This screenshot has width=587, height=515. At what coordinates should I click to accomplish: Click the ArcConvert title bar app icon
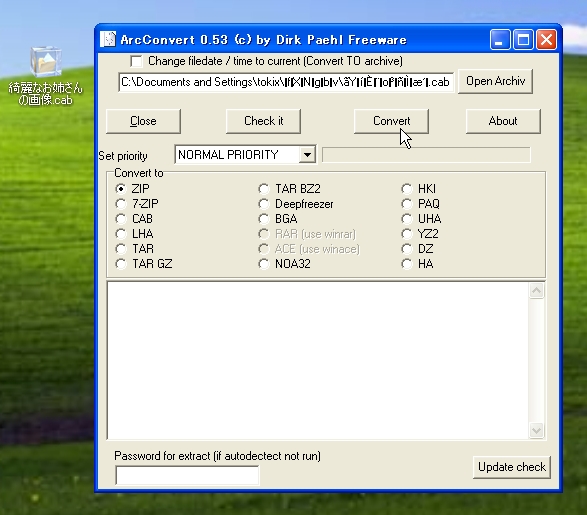click(x=108, y=39)
